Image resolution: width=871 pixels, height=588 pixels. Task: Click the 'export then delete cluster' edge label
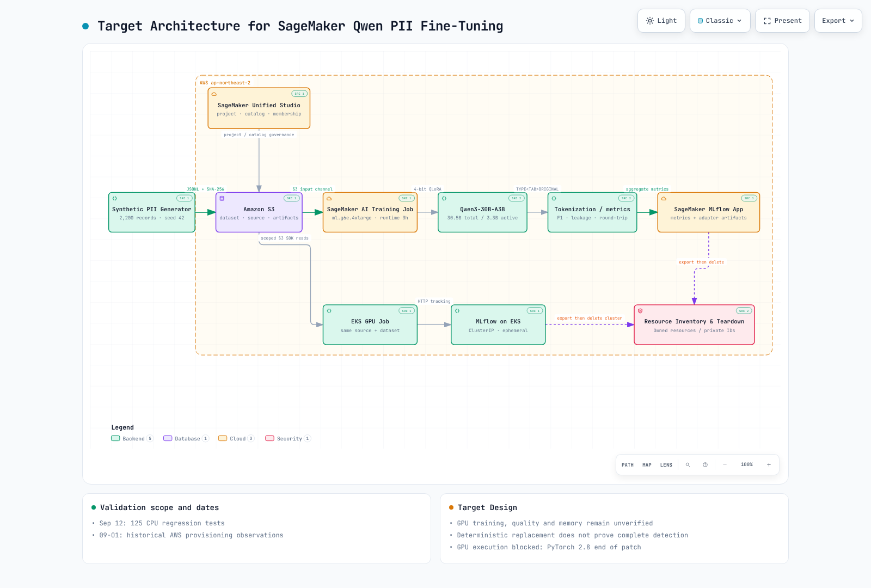590,318
